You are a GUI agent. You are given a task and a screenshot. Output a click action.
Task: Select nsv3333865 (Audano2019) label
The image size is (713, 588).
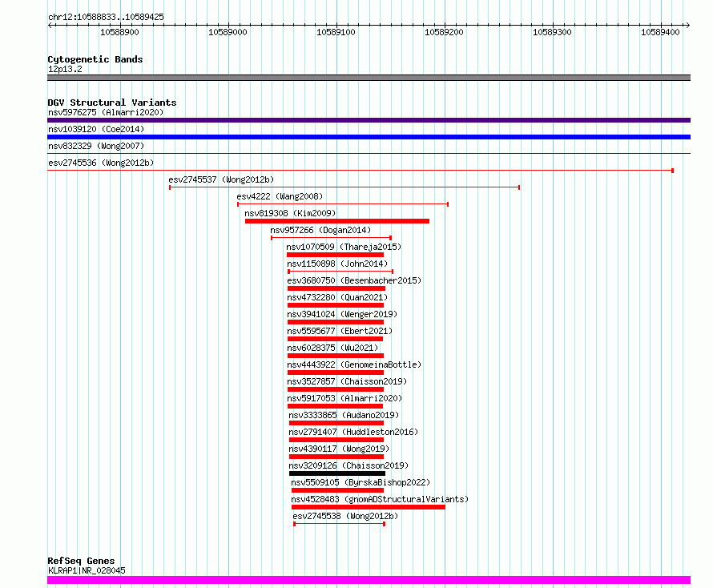[344, 415]
